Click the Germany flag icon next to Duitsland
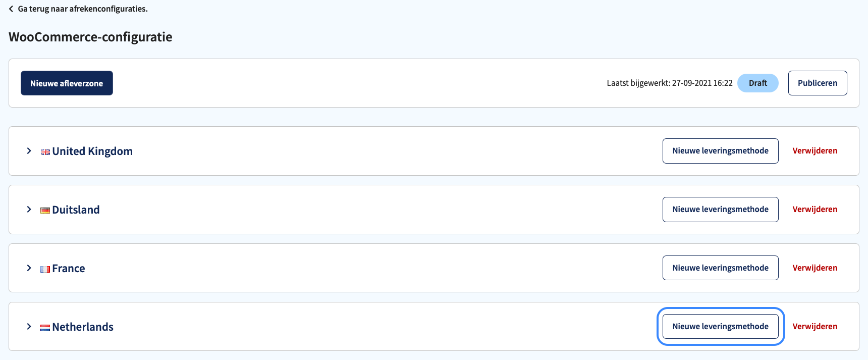 coord(45,211)
